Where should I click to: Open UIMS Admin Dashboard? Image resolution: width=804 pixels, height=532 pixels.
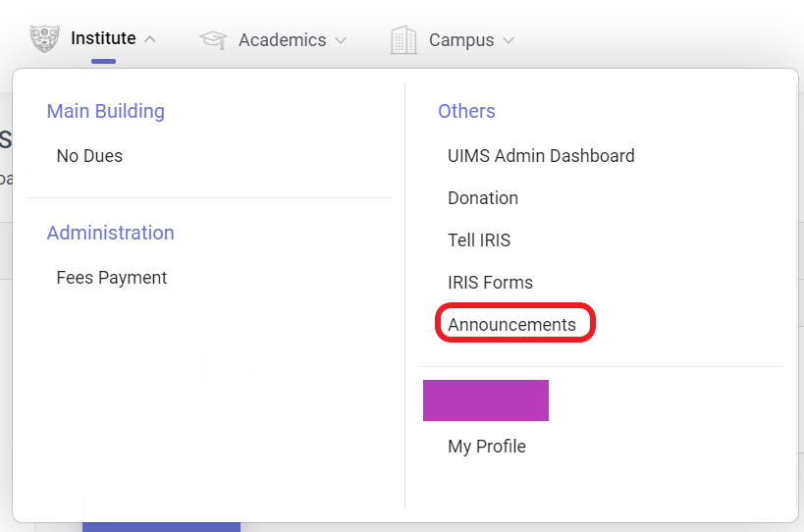541,156
